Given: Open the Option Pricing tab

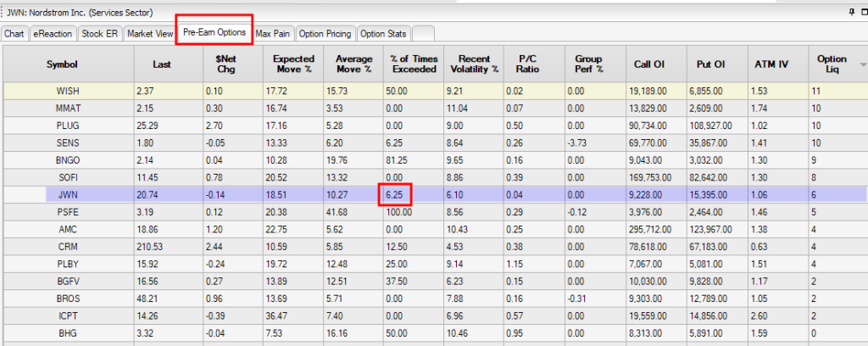Looking at the screenshot, I should click(x=325, y=34).
